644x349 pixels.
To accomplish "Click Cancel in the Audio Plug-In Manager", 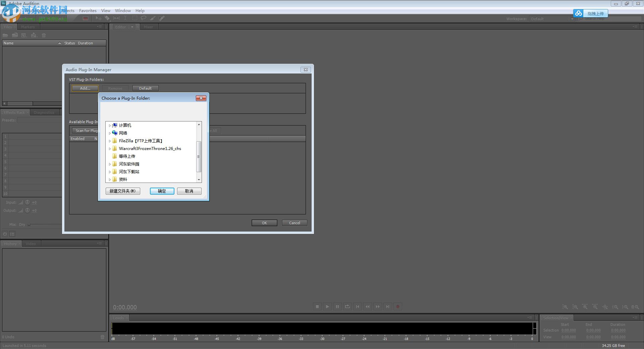I will click(x=294, y=222).
